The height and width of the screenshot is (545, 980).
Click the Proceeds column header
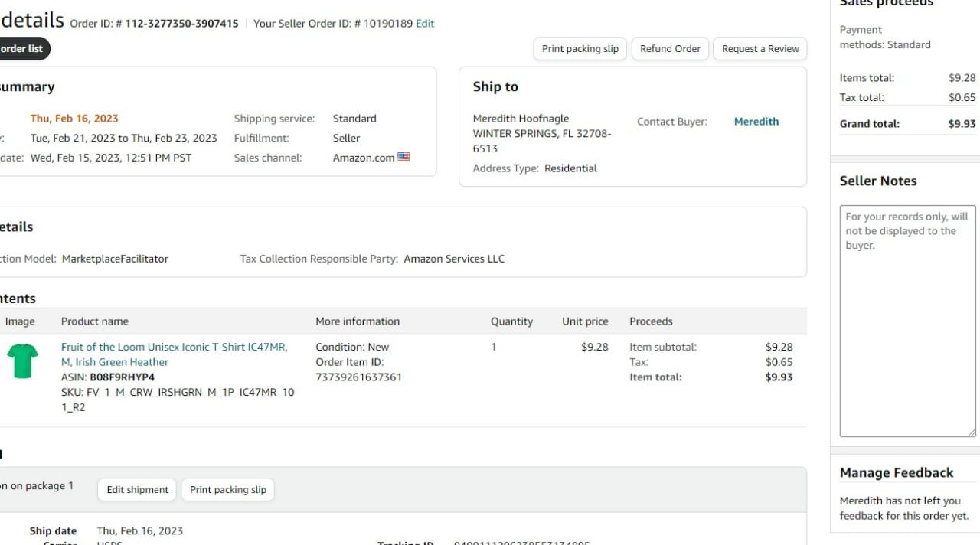click(651, 321)
